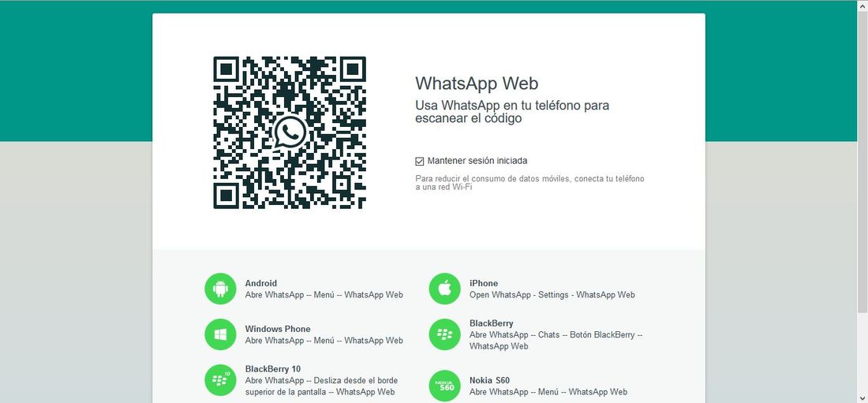Click Nokia S60's 'Abre WhatsApp' instruction

[x=548, y=393]
